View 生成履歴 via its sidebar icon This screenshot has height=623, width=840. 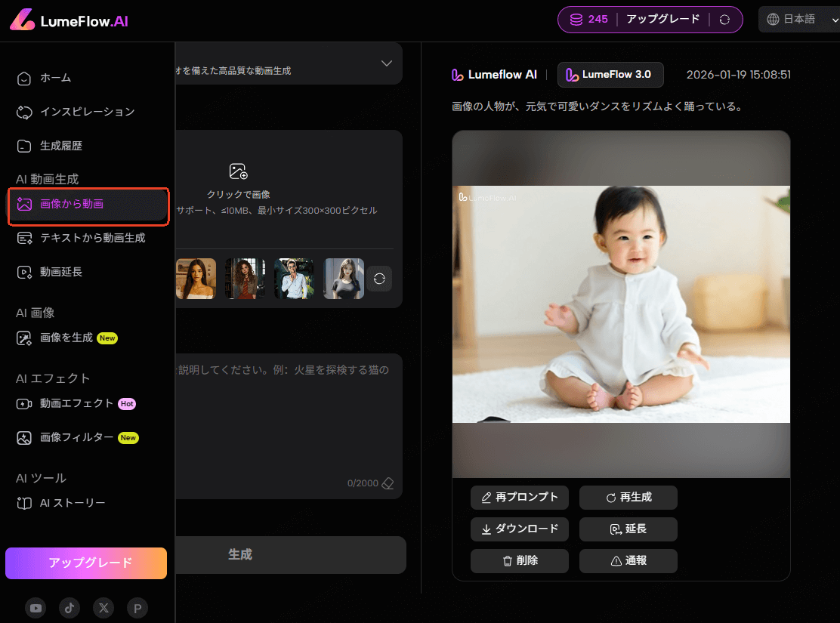[x=23, y=145]
